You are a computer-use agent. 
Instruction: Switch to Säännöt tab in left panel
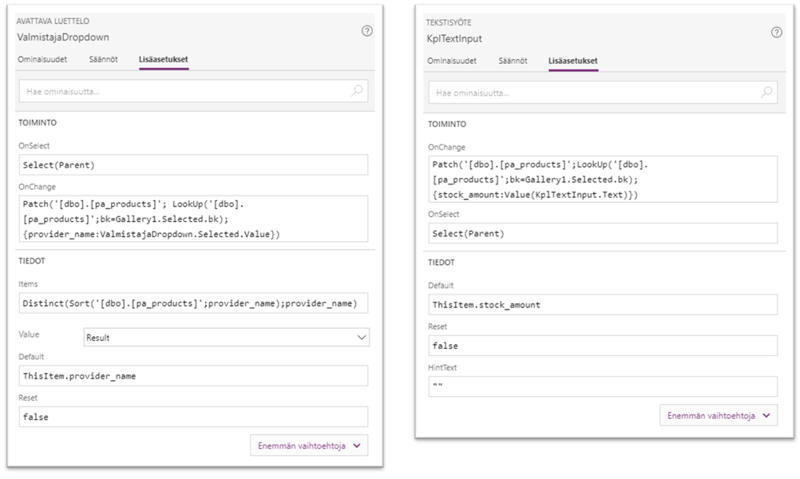(x=105, y=60)
